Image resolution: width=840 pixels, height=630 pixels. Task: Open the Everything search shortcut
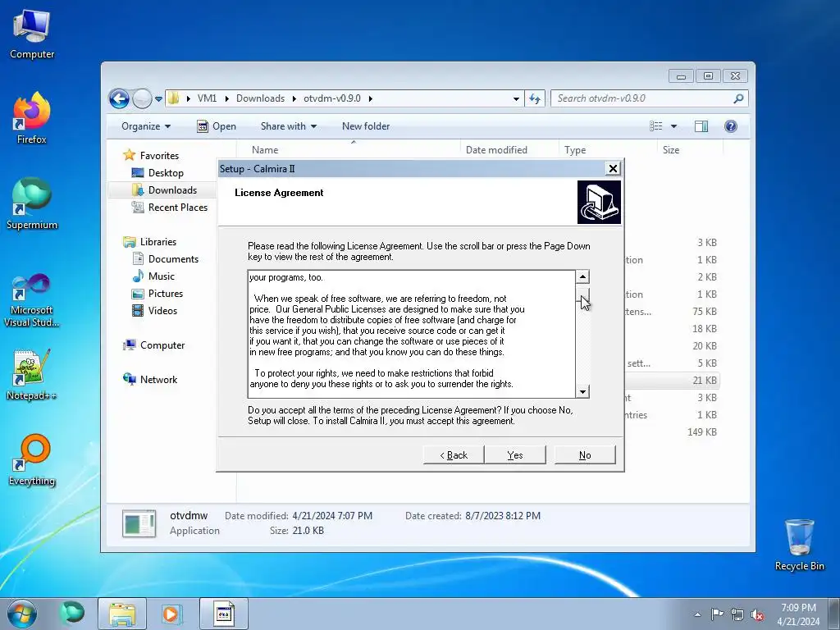[x=32, y=459]
